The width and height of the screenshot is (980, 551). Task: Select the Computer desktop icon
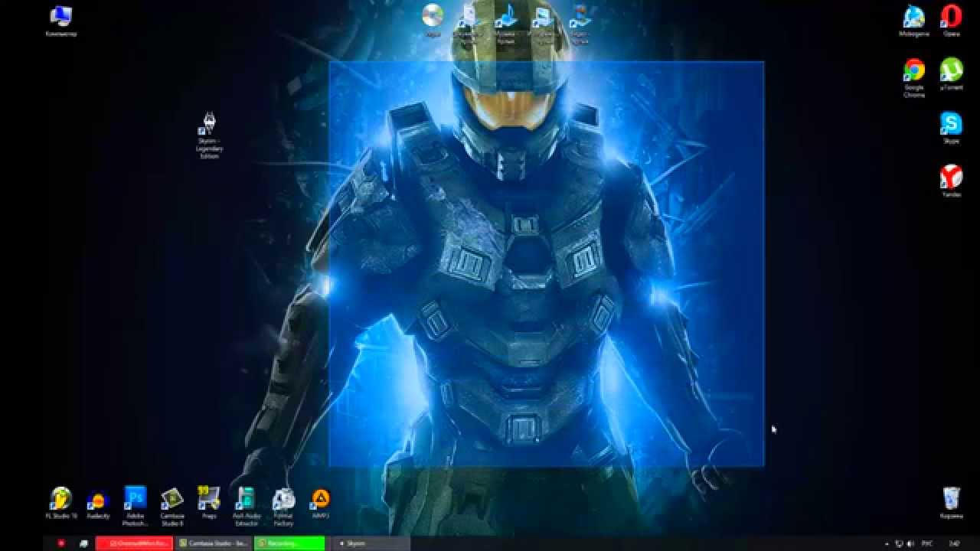[60, 20]
